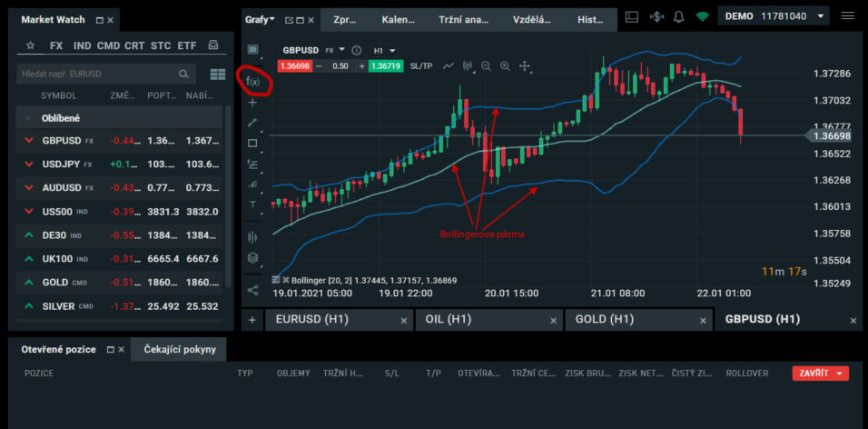This screenshot has height=429, width=868.
Task: Switch Market Watch to grid view
Action: tap(217, 75)
